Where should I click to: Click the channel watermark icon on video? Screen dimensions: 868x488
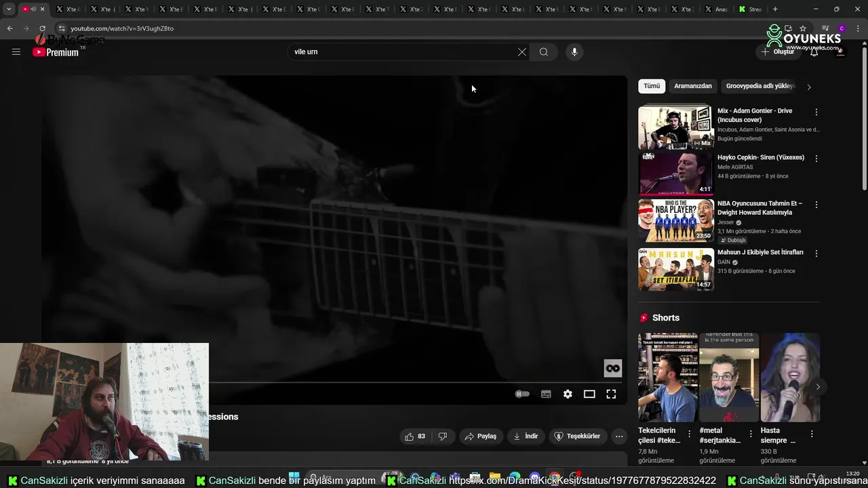613,368
